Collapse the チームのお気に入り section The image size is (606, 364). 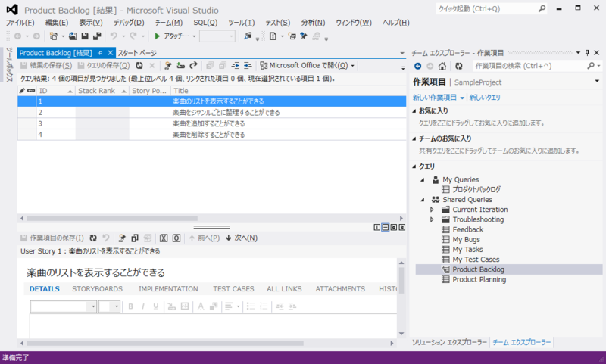414,138
